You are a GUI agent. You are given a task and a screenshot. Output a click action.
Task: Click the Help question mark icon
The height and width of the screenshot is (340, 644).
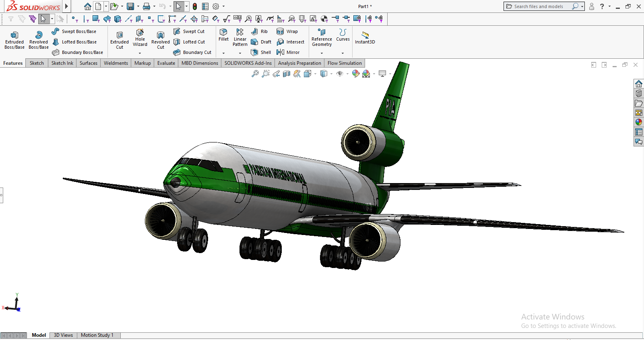pyautogui.click(x=602, y=6)
